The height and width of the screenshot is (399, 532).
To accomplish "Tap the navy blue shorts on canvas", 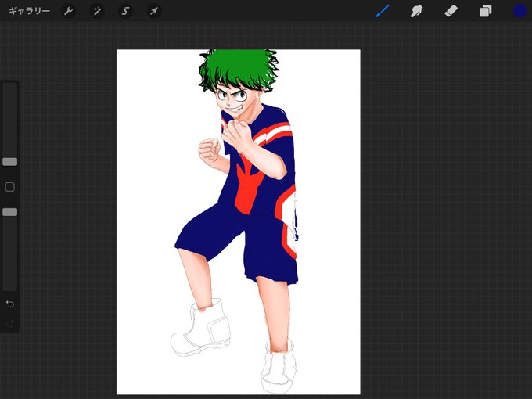I will [x=238, y=241].
